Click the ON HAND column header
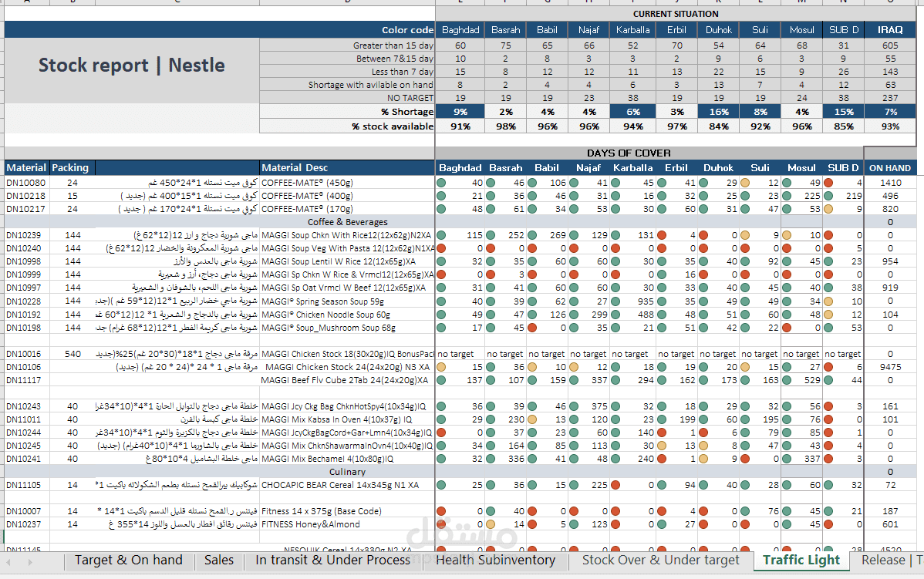Viewport: 924px width, 579px height. (890, 169)
